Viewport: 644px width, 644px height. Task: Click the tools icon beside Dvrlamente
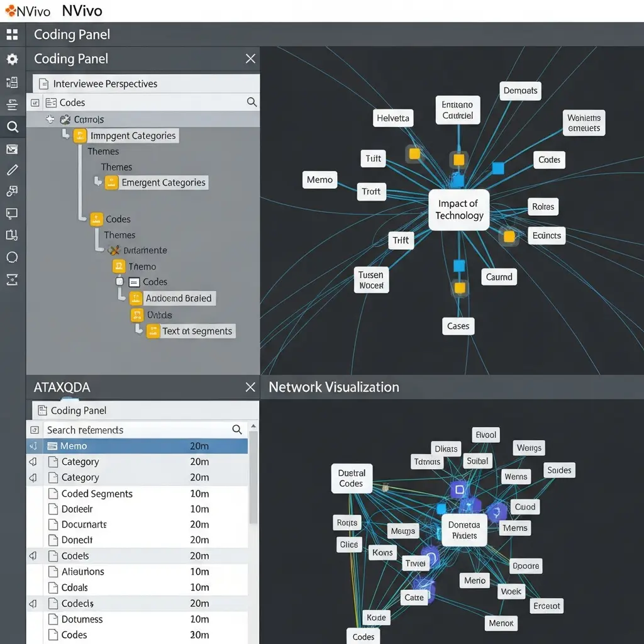click(x=114, y=250)
